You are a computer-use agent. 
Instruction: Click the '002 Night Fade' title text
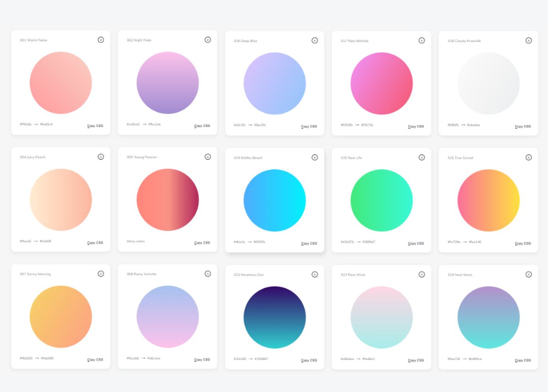[x=139, y=40]
